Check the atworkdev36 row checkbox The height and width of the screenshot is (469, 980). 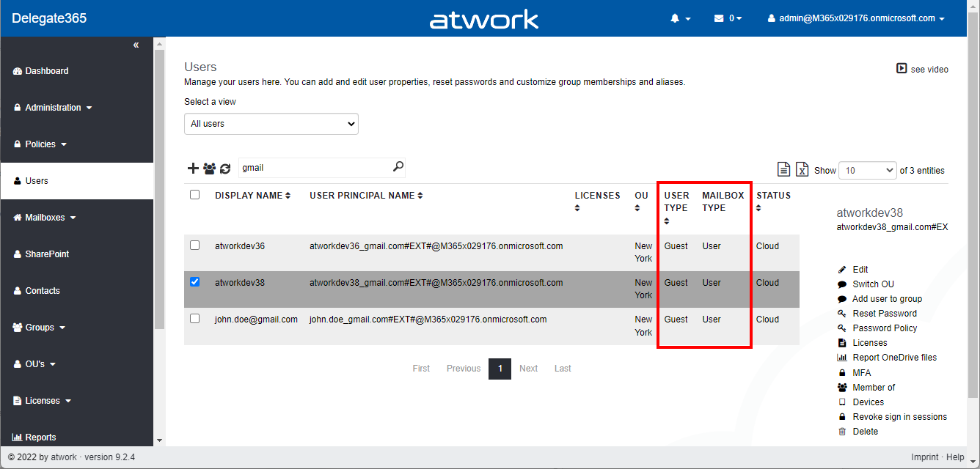[194, 245]
